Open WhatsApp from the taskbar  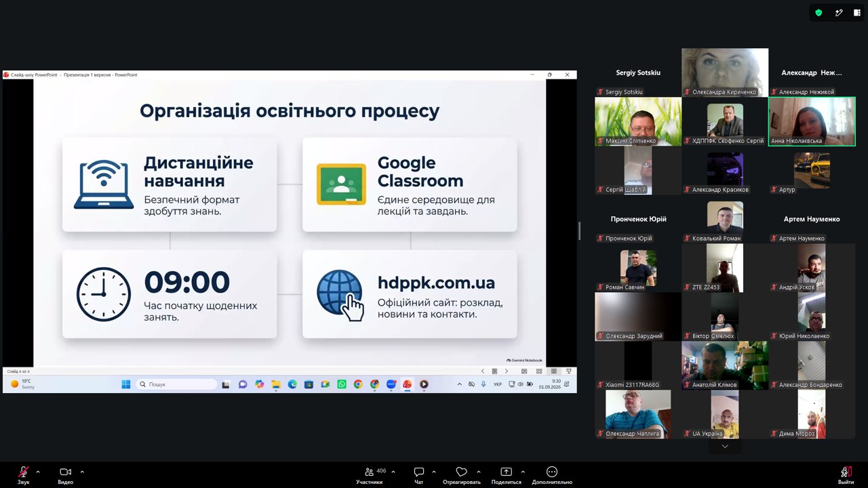click(x=341, y=384)
